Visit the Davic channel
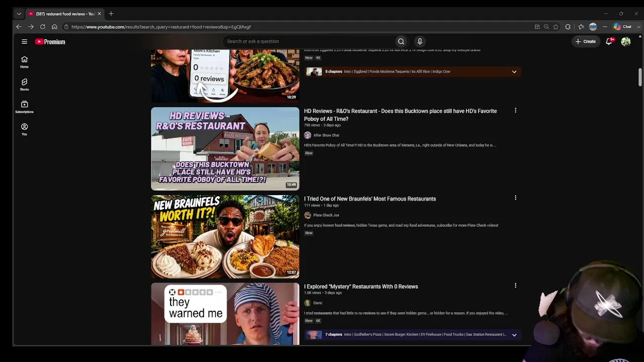The width and height of the screenshot is (644, 362). tap(317, 303)
